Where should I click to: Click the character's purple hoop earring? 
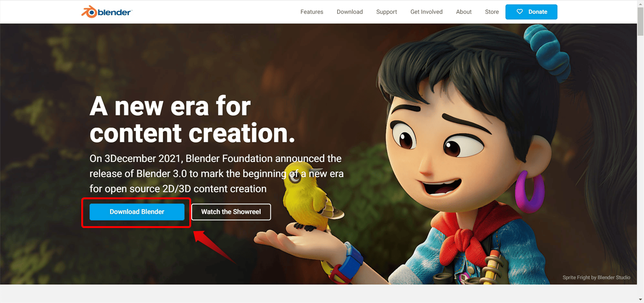[529, 191]
